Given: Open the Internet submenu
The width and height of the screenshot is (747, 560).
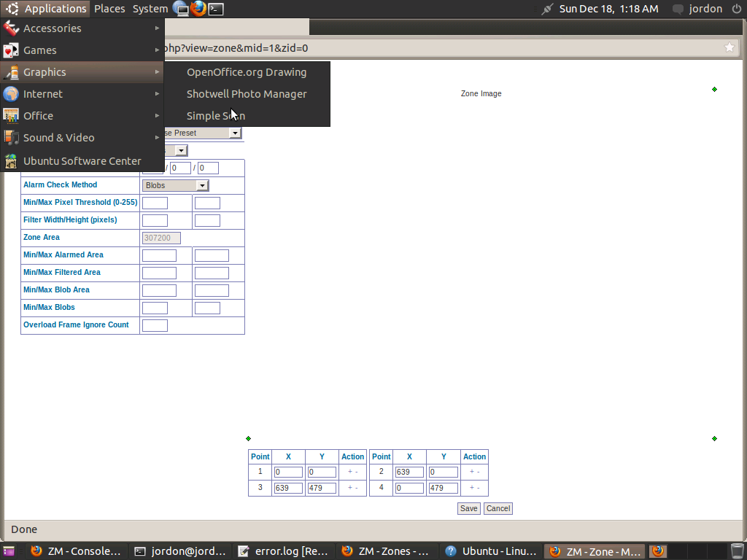Looking at the screenshot, I should click(82, 94).
